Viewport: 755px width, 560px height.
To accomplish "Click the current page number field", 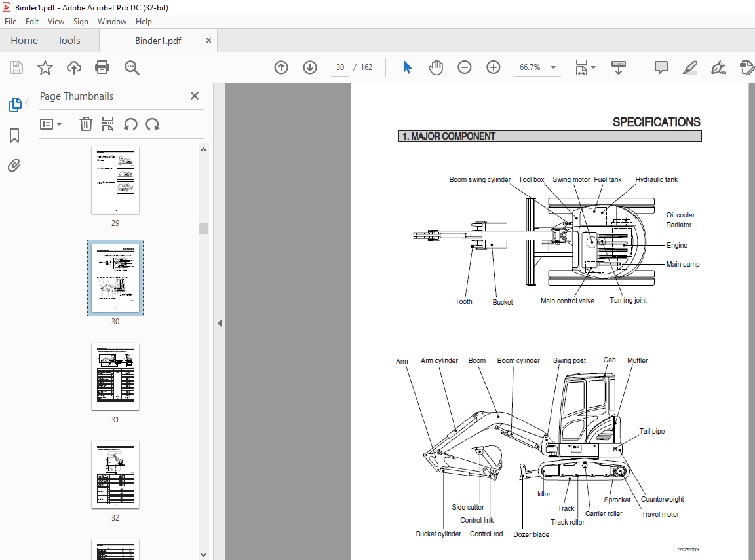I will coord(340,67).
